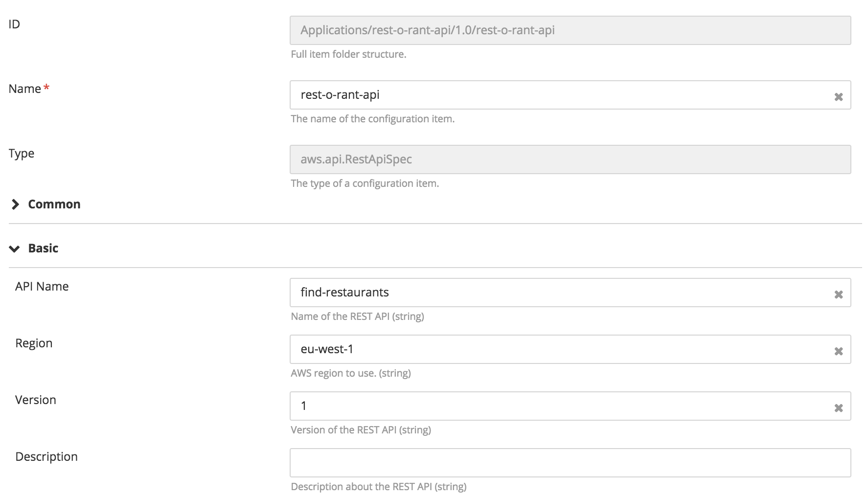Click the Version field label
This screenshot has height=497, width=868.
click(x=36, y=400)
